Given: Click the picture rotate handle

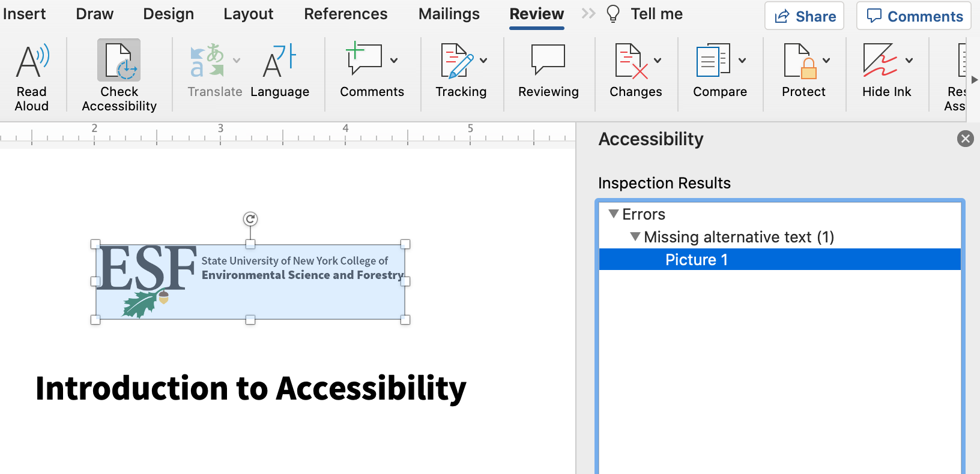Looking at the screenshot, I should pos(250,219).
